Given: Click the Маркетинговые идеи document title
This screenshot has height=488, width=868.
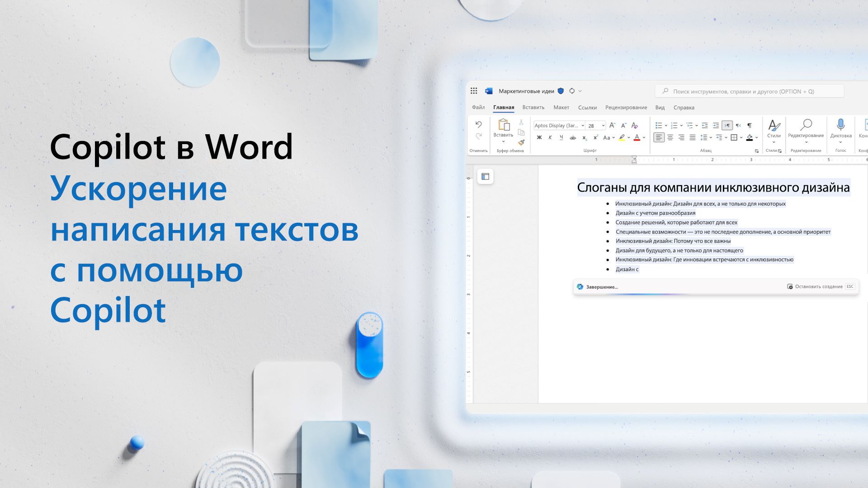Looking at the screenshot, I should click(526, 91).
